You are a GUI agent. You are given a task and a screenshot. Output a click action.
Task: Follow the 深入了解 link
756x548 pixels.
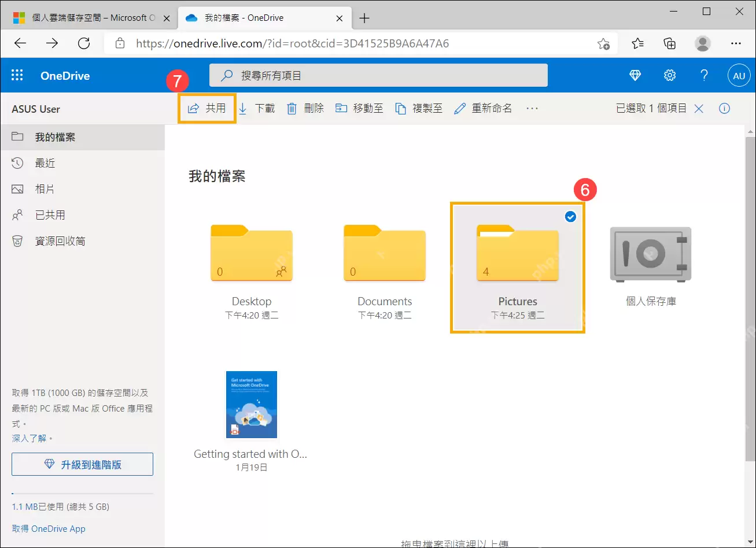[x=29, y=438]
